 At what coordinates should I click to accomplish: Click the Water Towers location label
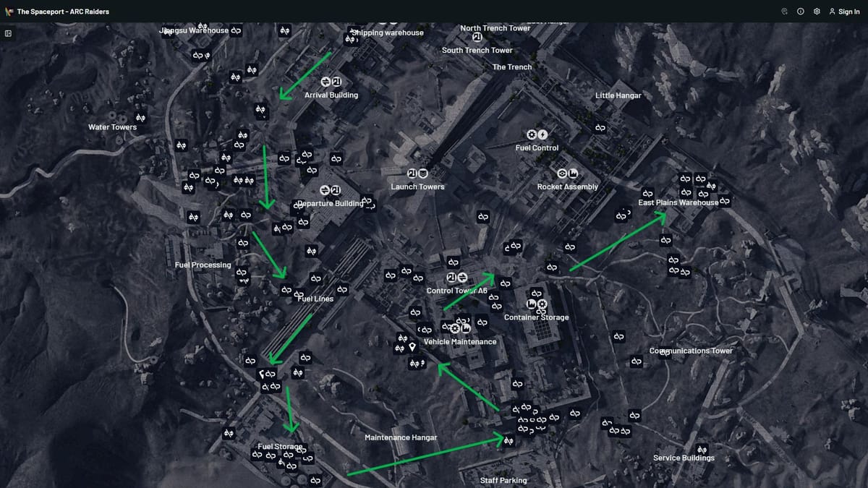[x=112, y=127]
